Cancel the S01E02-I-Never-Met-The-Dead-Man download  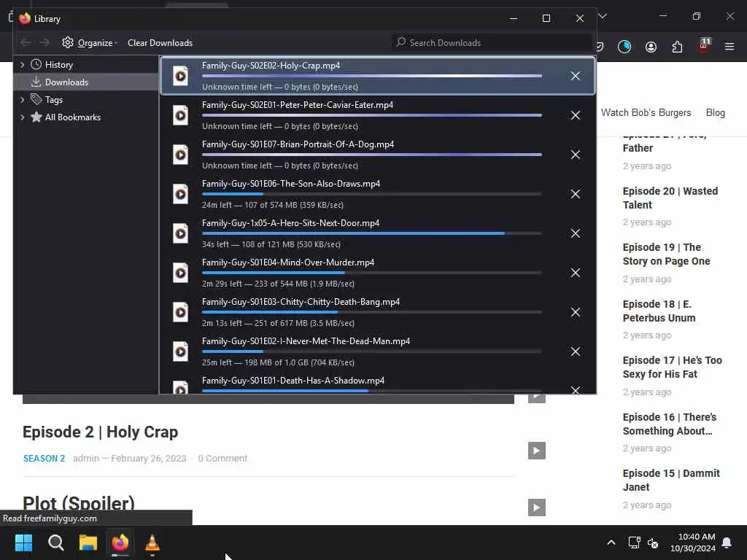pyautogui.click(x=576, y=351)
